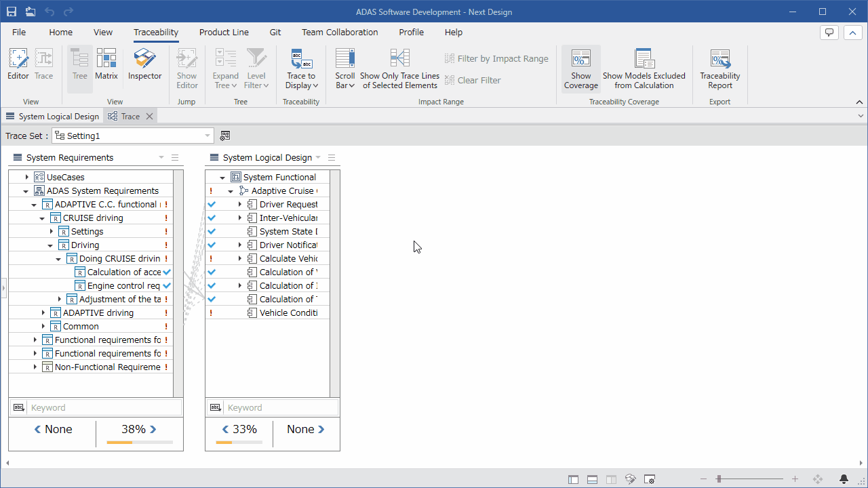Click the Save icon in title bar
This screenshot has width=868, height=488.
pyautogui.click(x=12, y=12)
